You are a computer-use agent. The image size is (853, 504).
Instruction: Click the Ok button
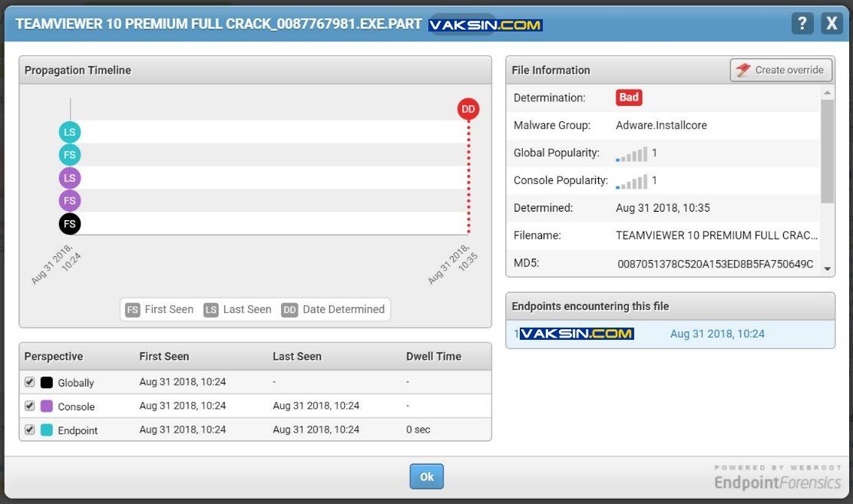click(x=427, y=476)
